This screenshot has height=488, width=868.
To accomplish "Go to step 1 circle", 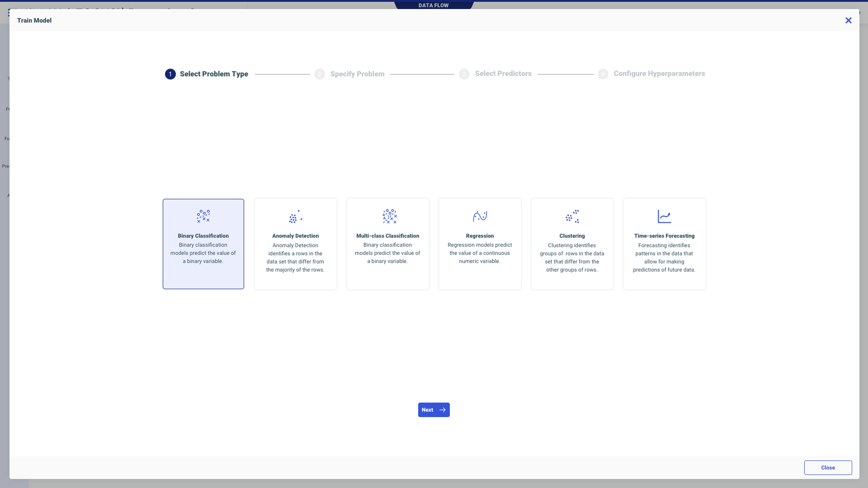I will [x=170, y=74].
